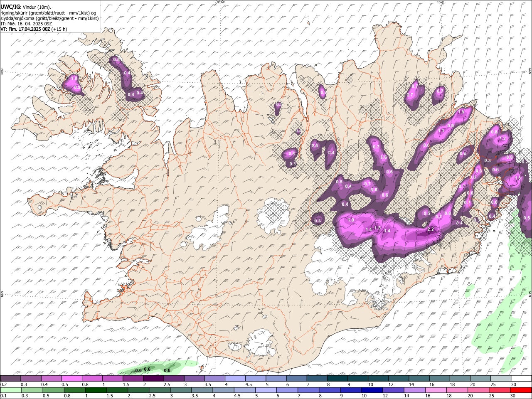Viewport: 532px width, 399px height.
Task: Click the 30 bright red rain swatch
Action: 521,390
